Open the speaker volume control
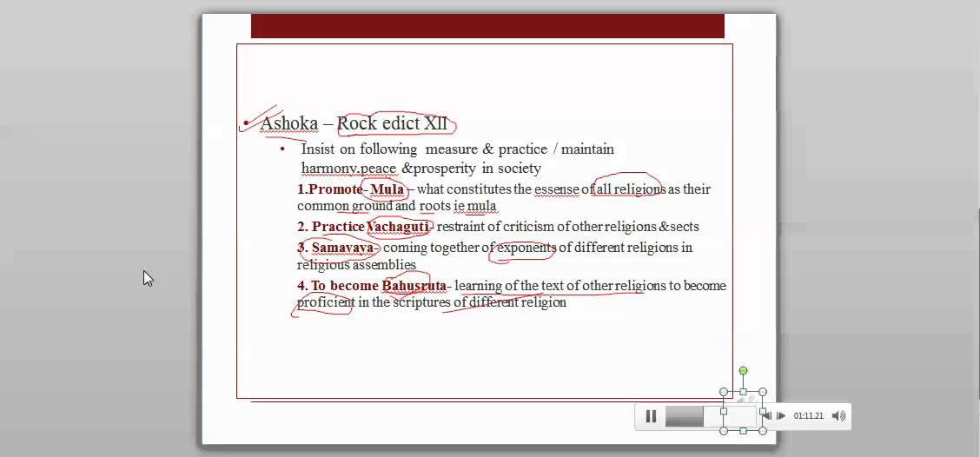 838,416
